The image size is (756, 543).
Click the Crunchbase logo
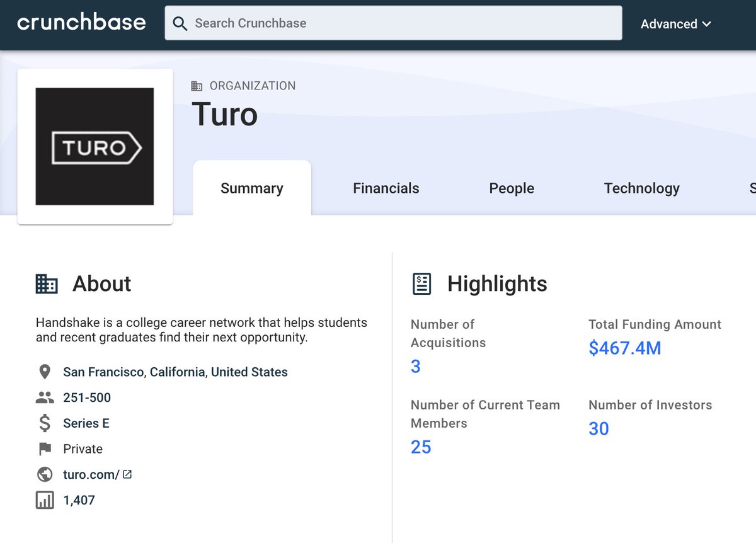tap(81, 23)
